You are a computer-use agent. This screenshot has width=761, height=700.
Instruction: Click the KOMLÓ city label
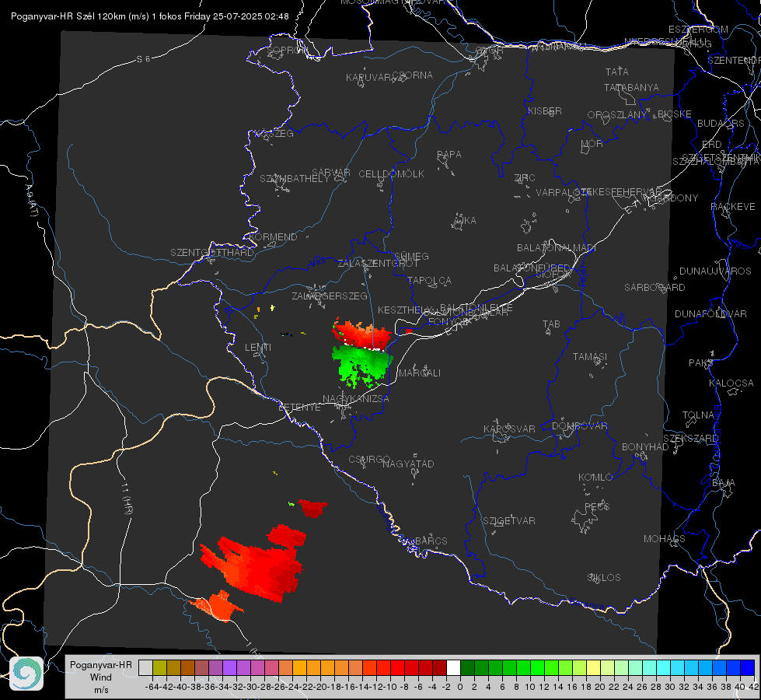point(595,478)
